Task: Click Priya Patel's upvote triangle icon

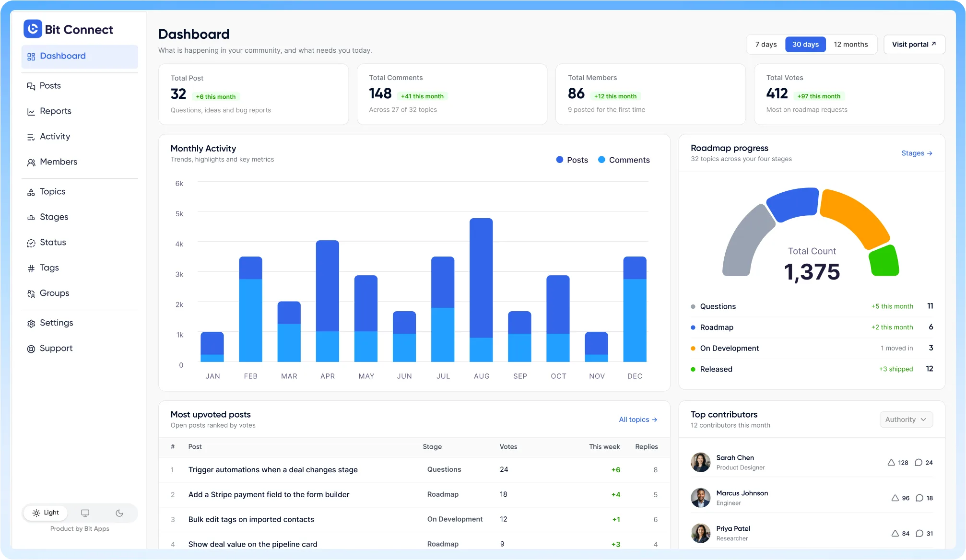Action: [x=895, y=534]
